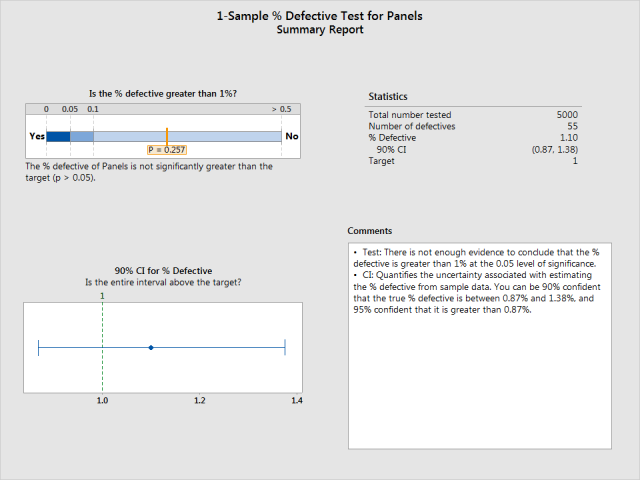Image resolution: width=640 pixels, height=480 pixels.
Task: Select the No label on the p-value bar
Action: pyautogui.click(x=291, y=136)
